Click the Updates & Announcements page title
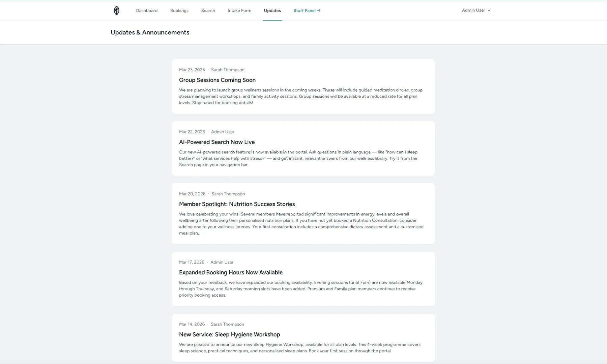Screen dimensions: 607x364 [x=150, y=32]
